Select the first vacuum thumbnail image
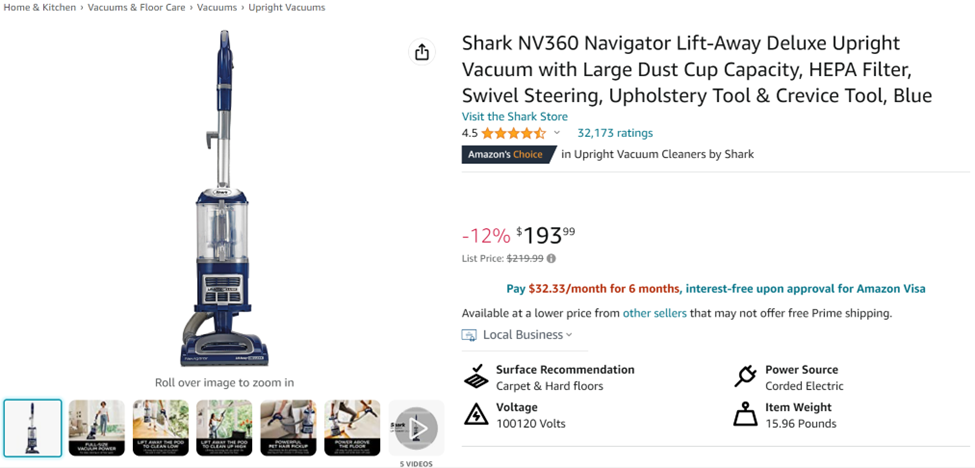 pyautogui.click(x=33, y=428)
